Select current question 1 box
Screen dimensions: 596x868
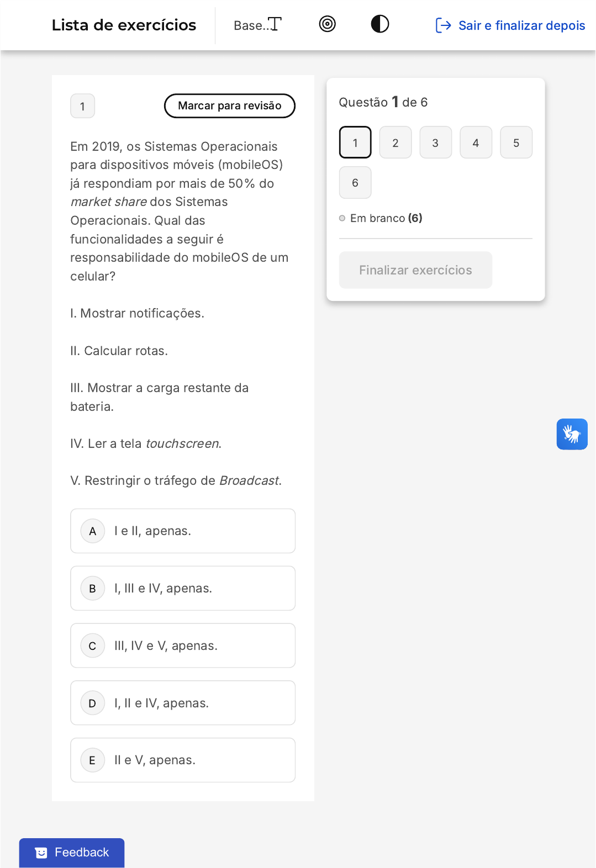[355, 142]
